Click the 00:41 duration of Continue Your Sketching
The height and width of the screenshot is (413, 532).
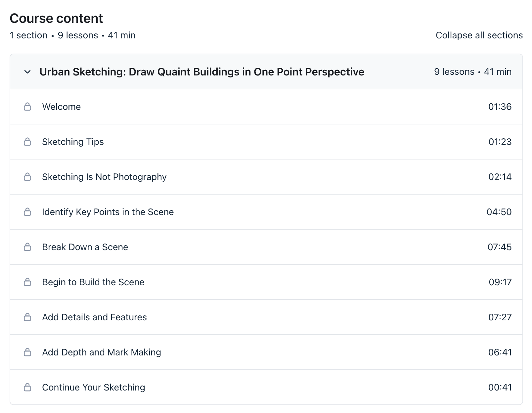(500, 387)
